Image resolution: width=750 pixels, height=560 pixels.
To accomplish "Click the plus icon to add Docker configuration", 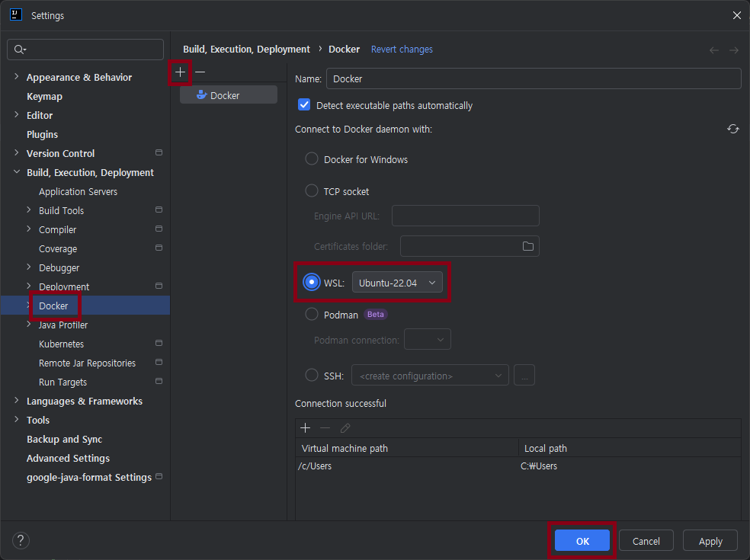I will point(181,72).
